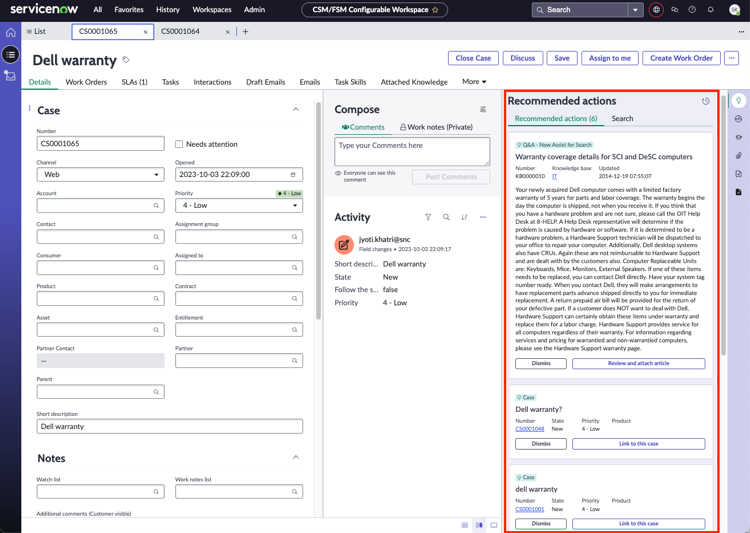The width and height of the screenshot is (750, 533).
Task: Click the Recommended actions history icon
Action: [706, 101]
